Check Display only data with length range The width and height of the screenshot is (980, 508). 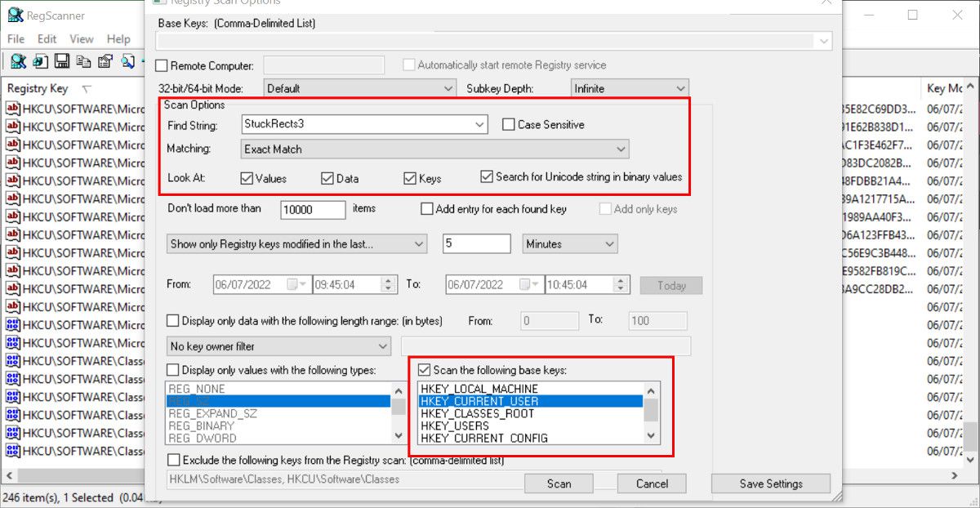point(172,321)
